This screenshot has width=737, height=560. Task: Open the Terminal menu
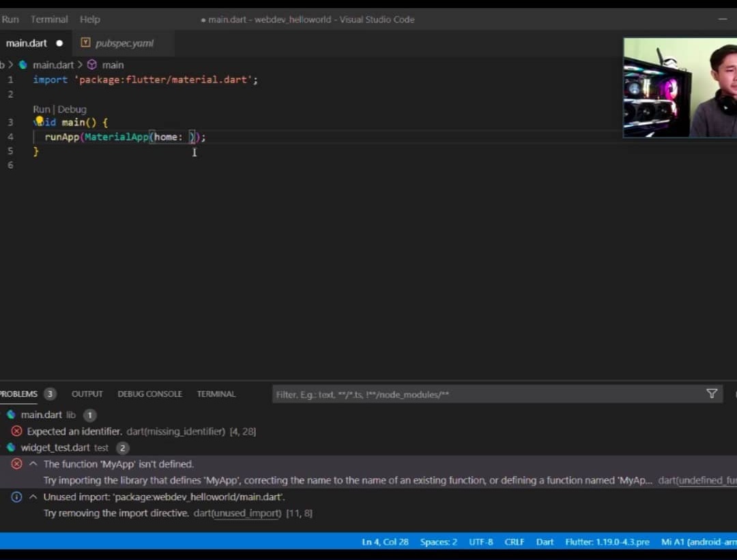(x=49, y=19)
